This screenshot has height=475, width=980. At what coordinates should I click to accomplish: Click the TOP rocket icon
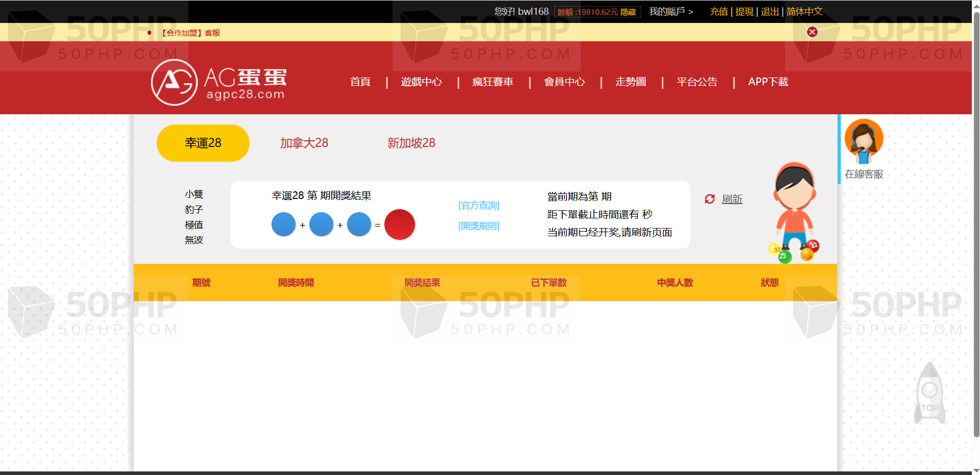(929, 394)
